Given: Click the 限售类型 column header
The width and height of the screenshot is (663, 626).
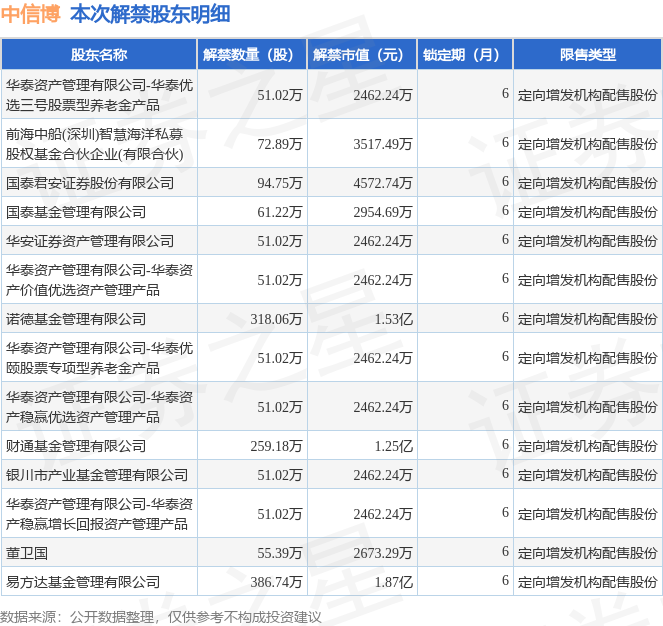Looking at the screenshot, I should click(x=588, y=55).
